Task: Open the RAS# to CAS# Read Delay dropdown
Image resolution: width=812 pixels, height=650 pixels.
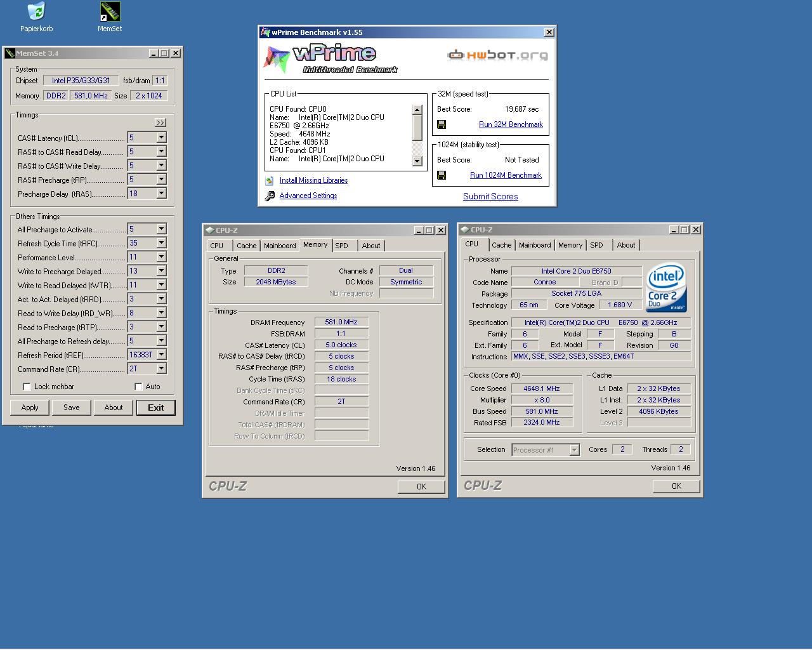Action: [161, 152]
